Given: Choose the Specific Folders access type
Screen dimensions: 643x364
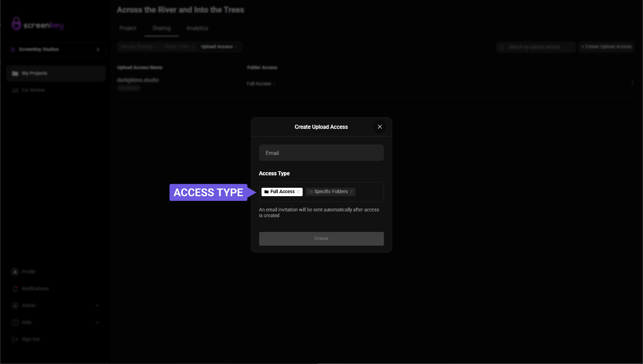Looking at the screenshot, I should (330, 192).
